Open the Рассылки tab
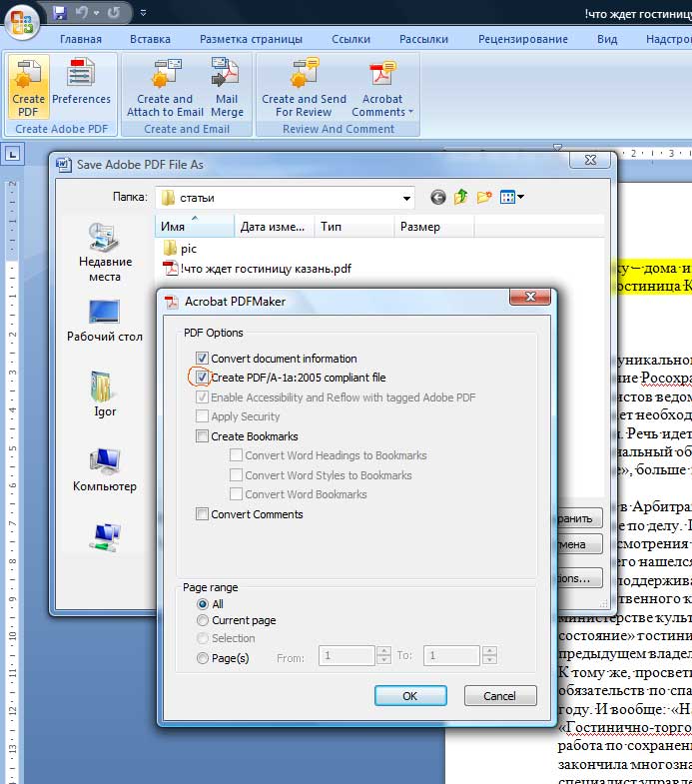 pyautogui.click(x=424, y=39)
